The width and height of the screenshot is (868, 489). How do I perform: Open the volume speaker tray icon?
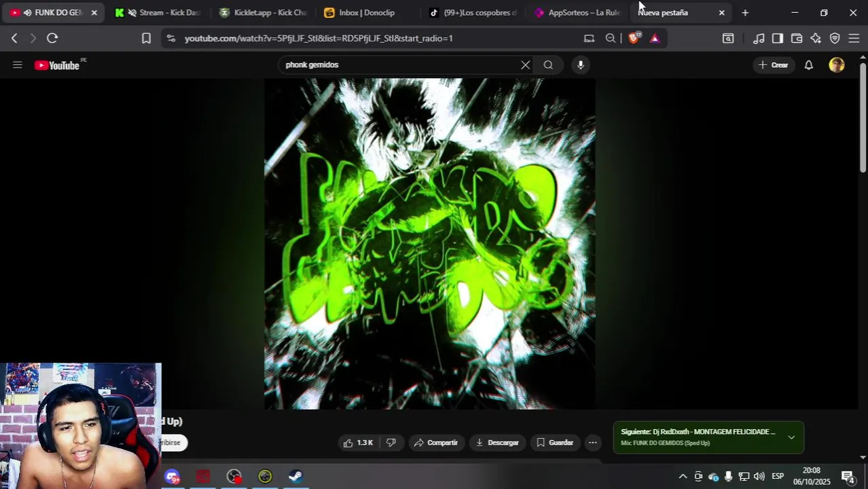pyautogui.click(x=759, y=477)
